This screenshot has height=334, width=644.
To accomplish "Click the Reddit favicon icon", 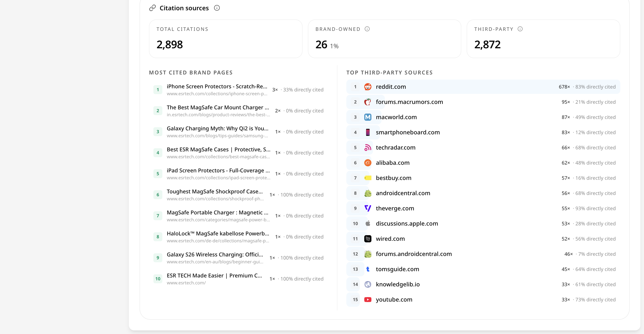I will (x=368, y=87).
